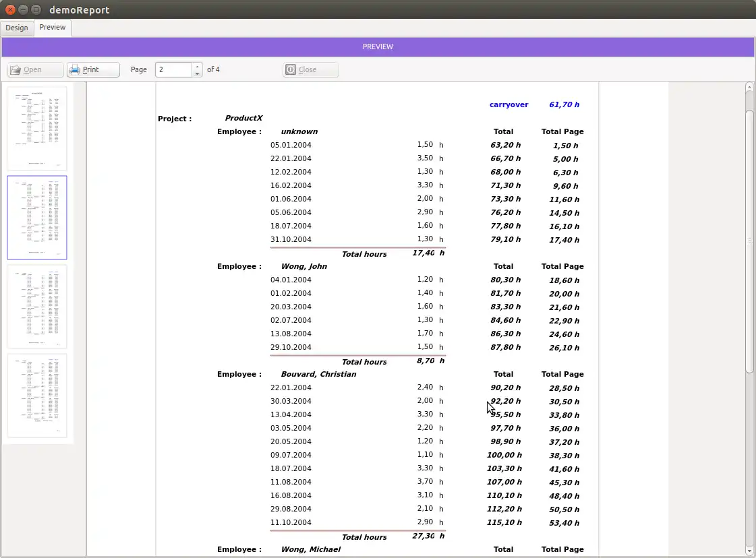Image resolution: width=756 pixels, height=558 pixels.
Task: Select the Preview tab
Action: pyautogui.click(x=53, y=28)
